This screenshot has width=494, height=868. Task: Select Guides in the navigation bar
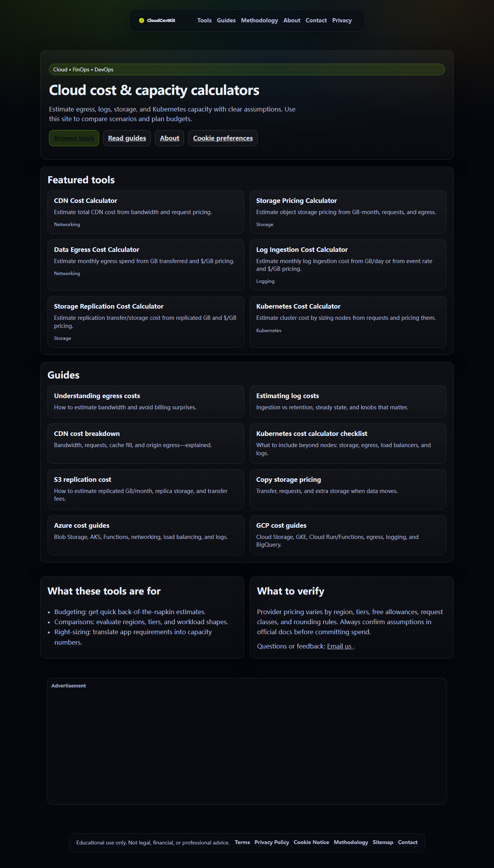(226, 20)
